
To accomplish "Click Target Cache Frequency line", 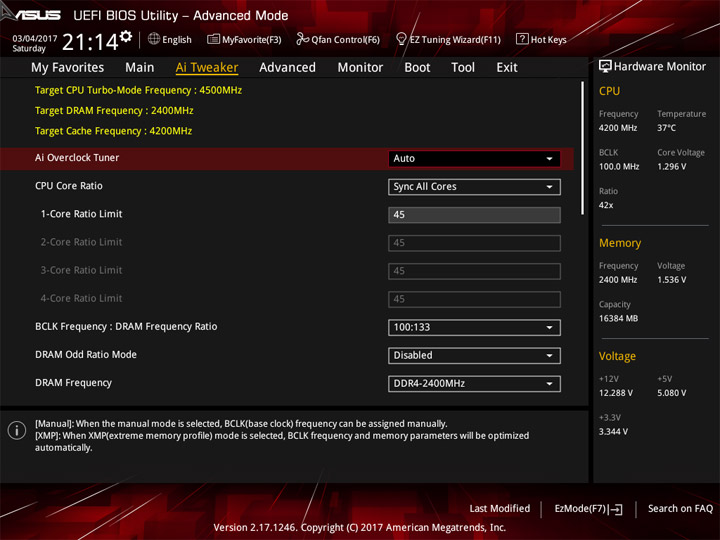I will tap(113, 131).
